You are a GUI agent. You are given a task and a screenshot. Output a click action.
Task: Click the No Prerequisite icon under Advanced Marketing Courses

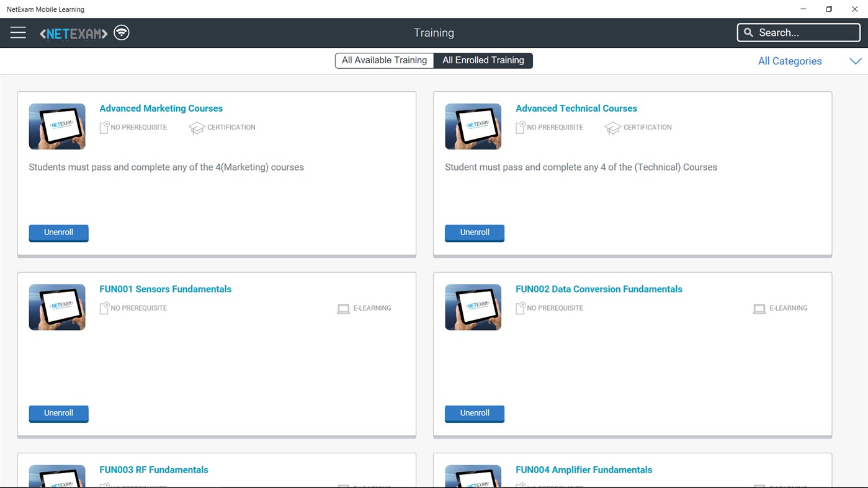pos(104,127)
